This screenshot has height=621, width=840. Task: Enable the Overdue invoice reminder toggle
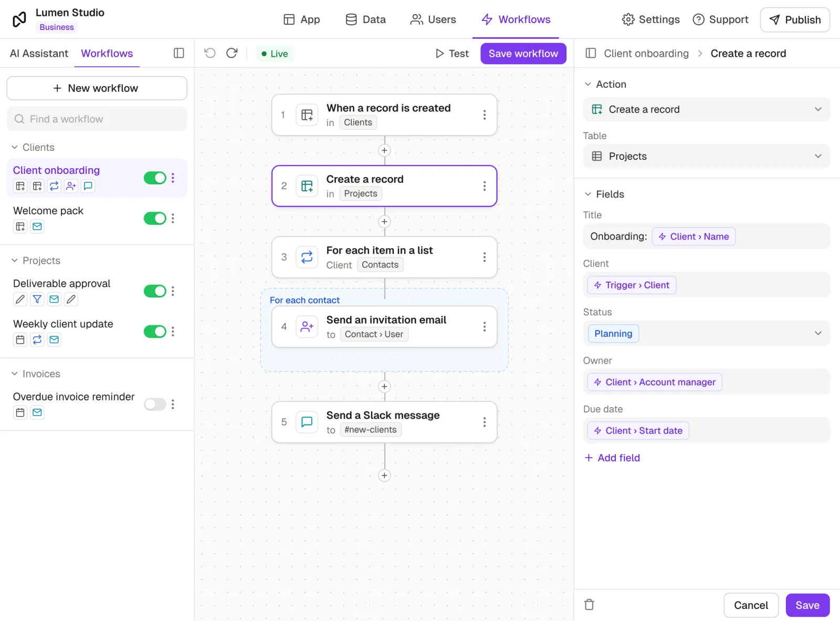click(155, 404)
